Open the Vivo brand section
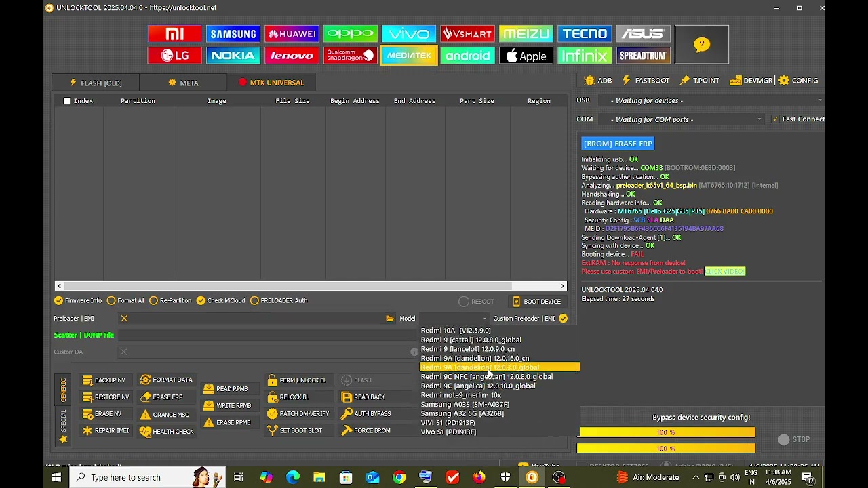Image resolution: width=868 pixels, height=488 pixels. pyautogui.click(x=409, y=34)
